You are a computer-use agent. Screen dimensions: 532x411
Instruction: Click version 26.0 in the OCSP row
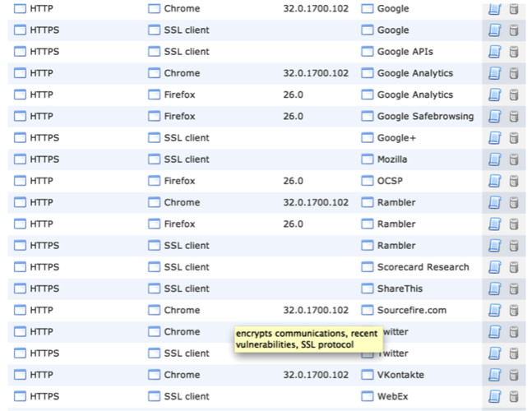pos(294,181)
